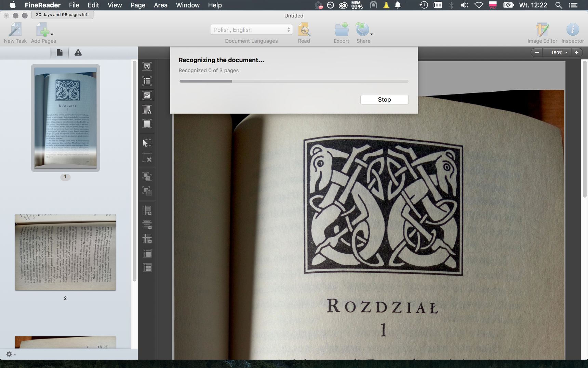Select the Cut area part tool
Image resolution: width=588 pixels, height=368 pixels.
point(147,191)
